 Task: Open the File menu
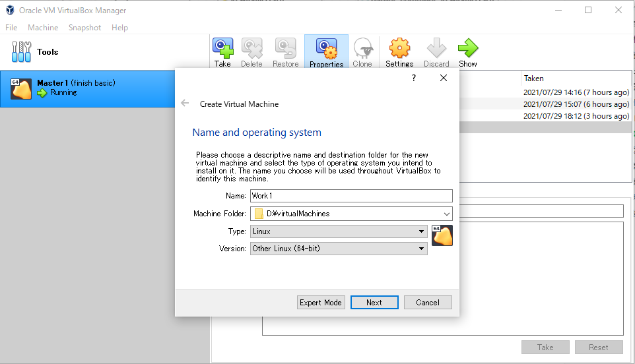pos(11,28)
